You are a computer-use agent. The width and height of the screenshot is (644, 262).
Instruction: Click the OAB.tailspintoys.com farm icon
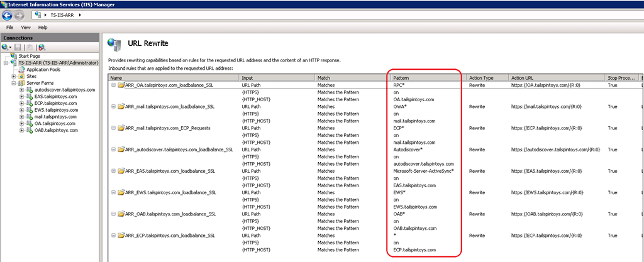click(29, 131)
